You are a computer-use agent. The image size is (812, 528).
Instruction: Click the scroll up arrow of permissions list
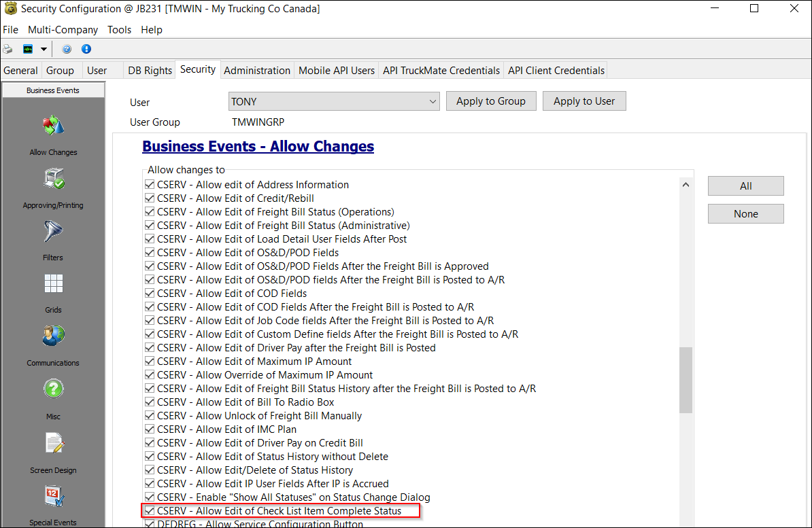[686, 185]
